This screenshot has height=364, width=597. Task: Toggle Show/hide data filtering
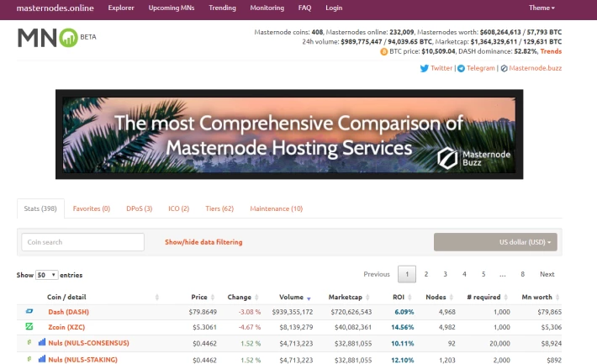click(x=203, y=242)
